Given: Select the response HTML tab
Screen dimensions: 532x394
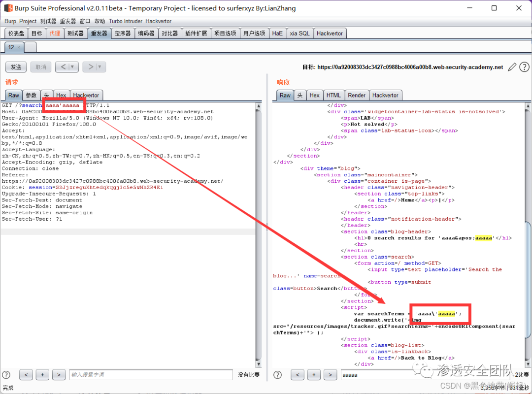Looking at the screenshot, I should pos(333,96).
